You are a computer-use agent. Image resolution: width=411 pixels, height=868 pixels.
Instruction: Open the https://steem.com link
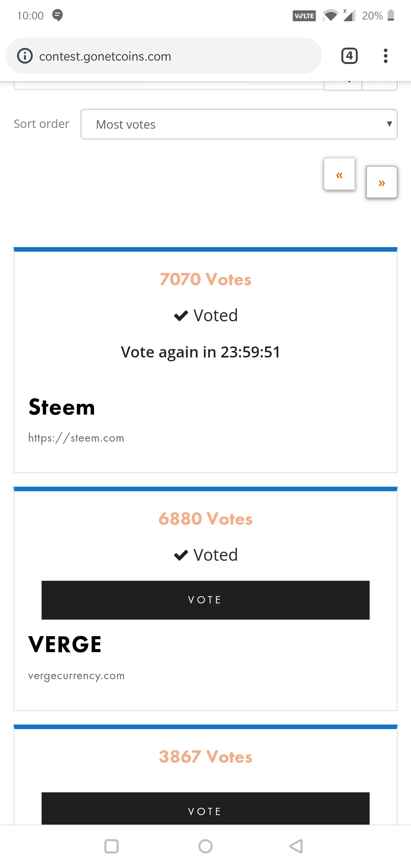coord(76,438)
